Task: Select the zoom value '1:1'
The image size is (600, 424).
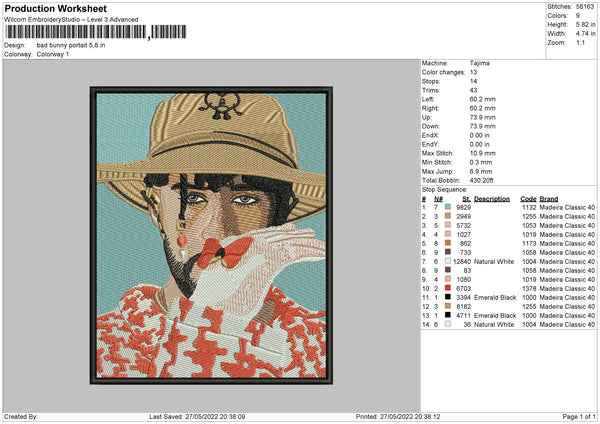Action: point(580,42)
